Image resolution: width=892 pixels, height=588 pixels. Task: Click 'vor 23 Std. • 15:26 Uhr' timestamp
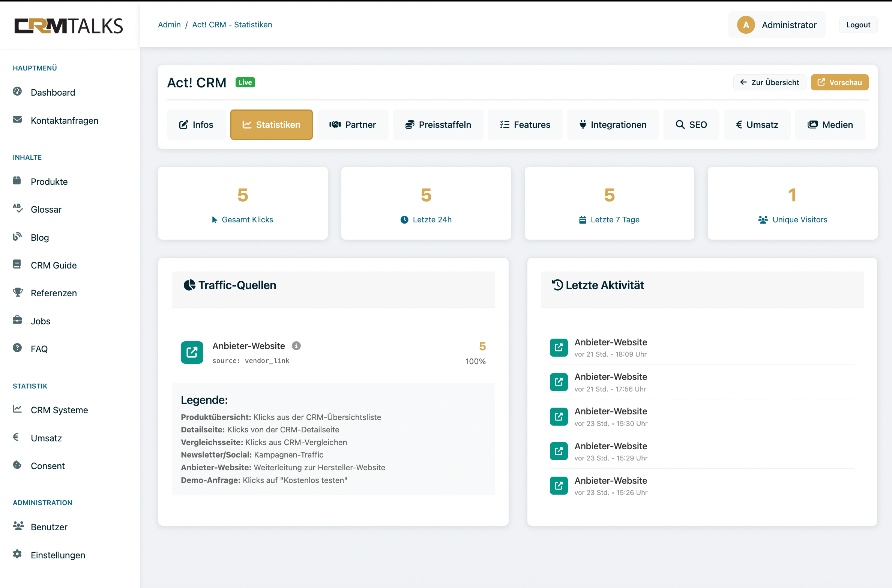(x=611, y=493)
